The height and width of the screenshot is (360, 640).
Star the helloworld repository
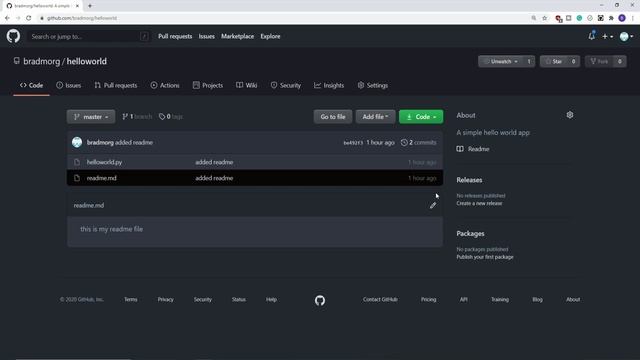pos(553,61)
